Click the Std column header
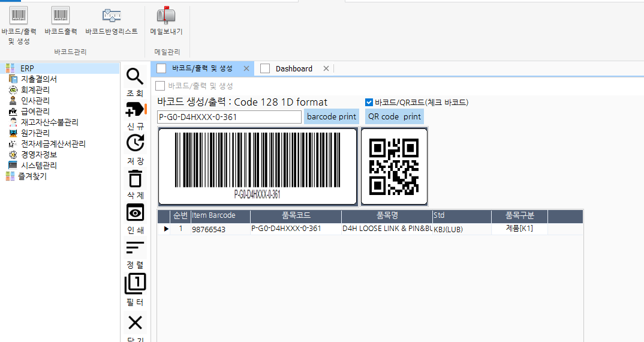 462,215
